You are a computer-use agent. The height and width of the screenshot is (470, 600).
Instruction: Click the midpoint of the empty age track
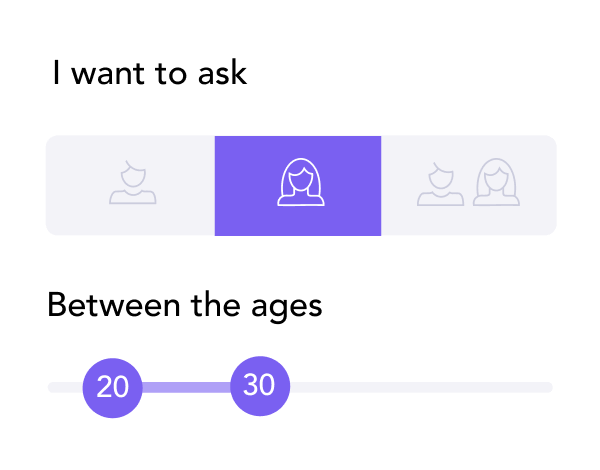coord(420,387)
